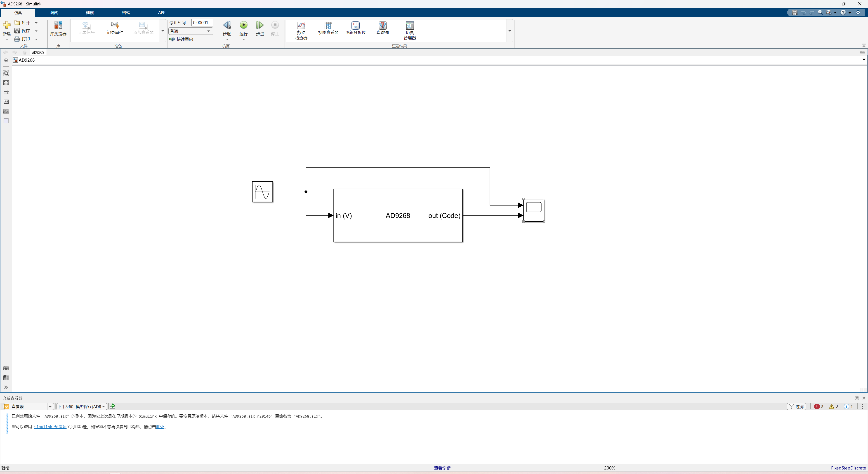Expand the 打印 dropdown arrow
The height and width of the screenshot is (474, 868).
pyautogui.click(x=36, y=39)
